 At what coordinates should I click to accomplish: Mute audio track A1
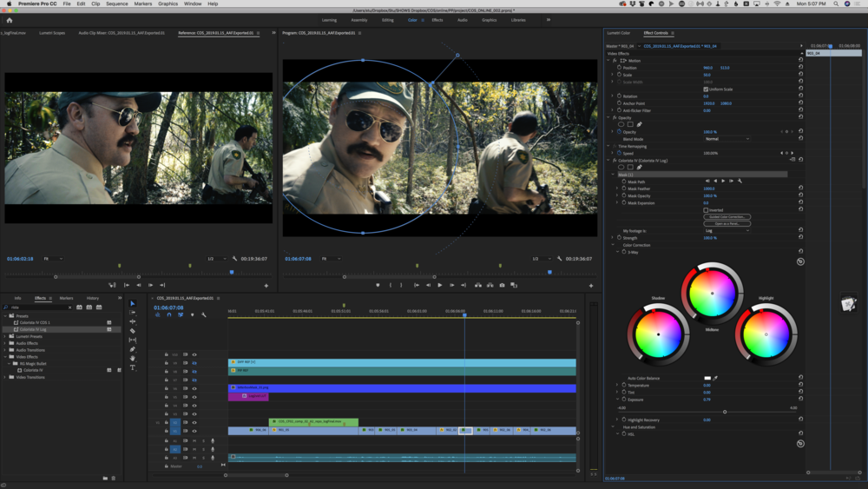tap(194, 441)
